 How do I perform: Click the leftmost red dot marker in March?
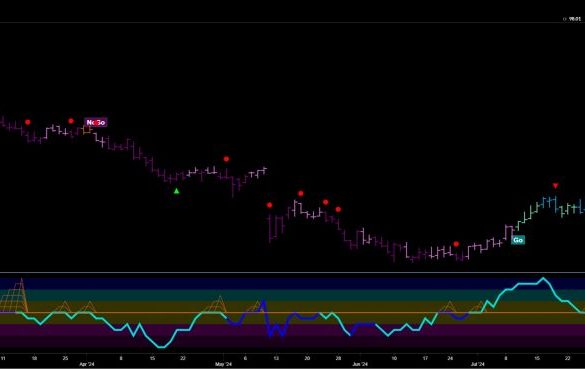[28, 122]
